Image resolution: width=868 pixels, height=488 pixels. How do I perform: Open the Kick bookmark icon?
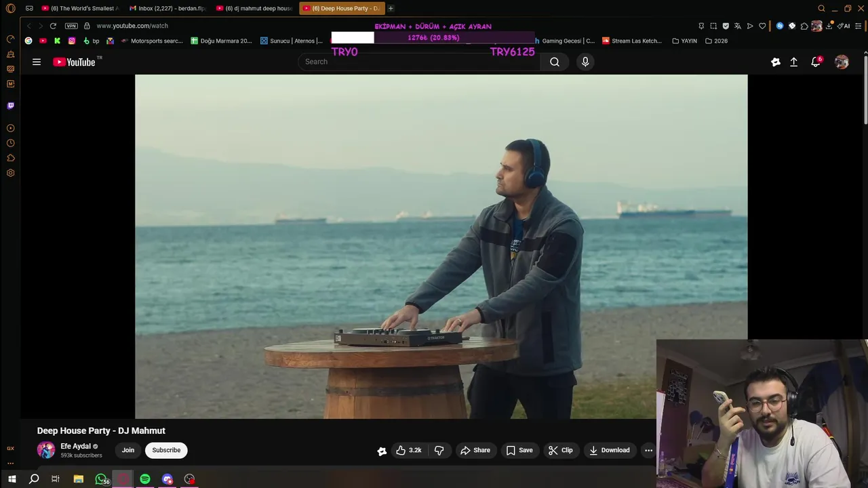(x=57, y=41)
